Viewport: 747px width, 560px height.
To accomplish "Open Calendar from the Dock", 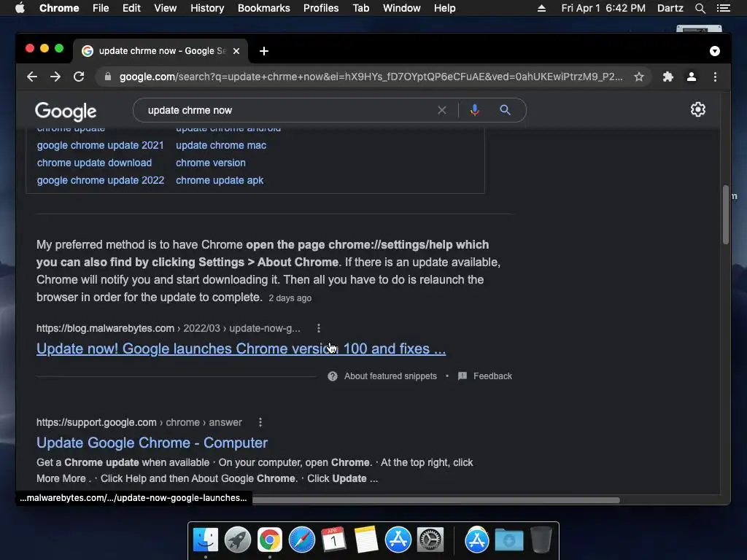I will coord(333,540).
